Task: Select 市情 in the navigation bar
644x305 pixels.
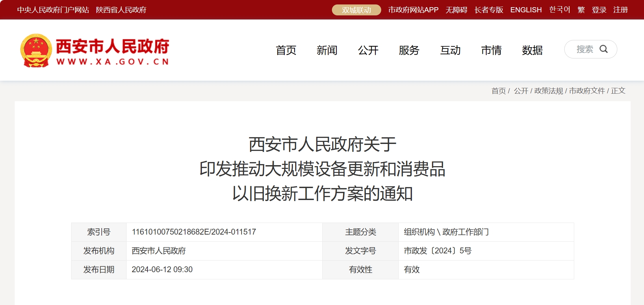Action: 491,50
